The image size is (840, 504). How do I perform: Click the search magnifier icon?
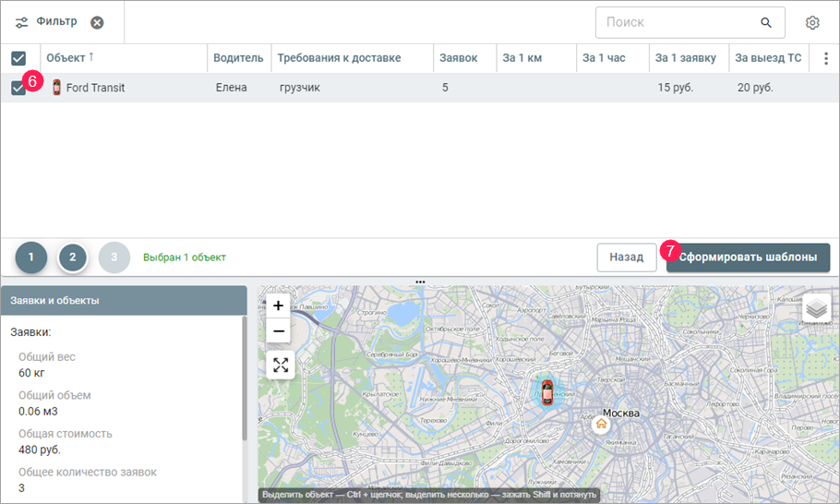pos(765,22)
